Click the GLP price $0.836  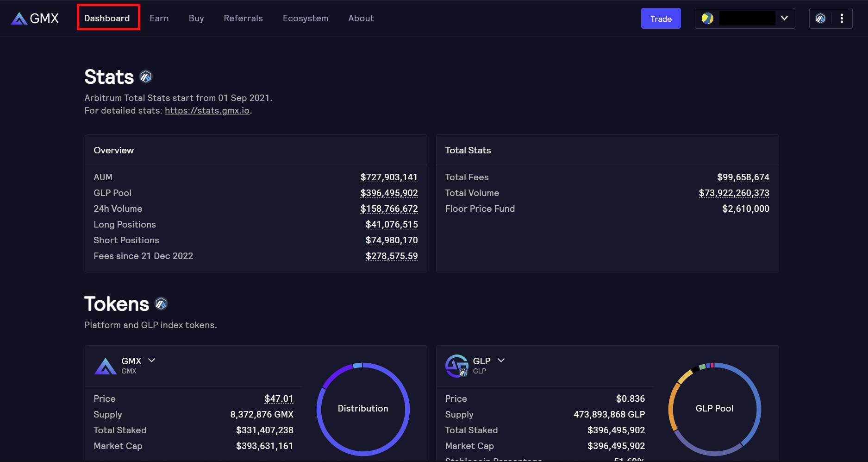pos(631,399)
